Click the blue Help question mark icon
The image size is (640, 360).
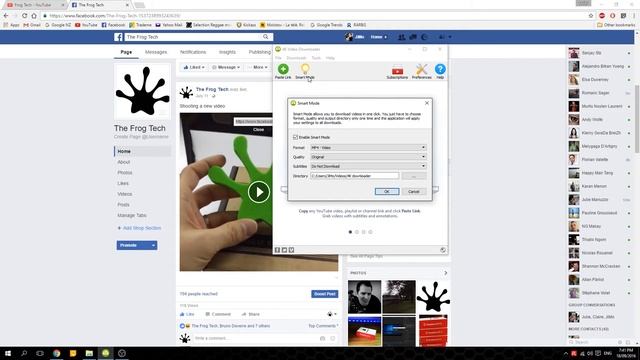(440, 69)
